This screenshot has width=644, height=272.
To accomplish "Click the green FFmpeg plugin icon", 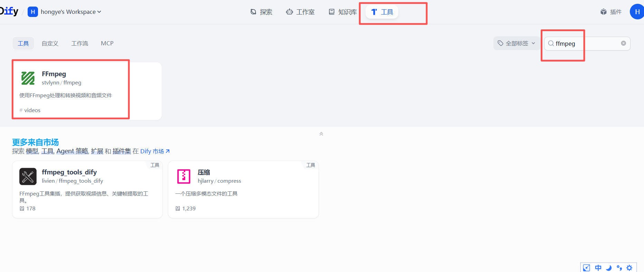I will 28,78.
